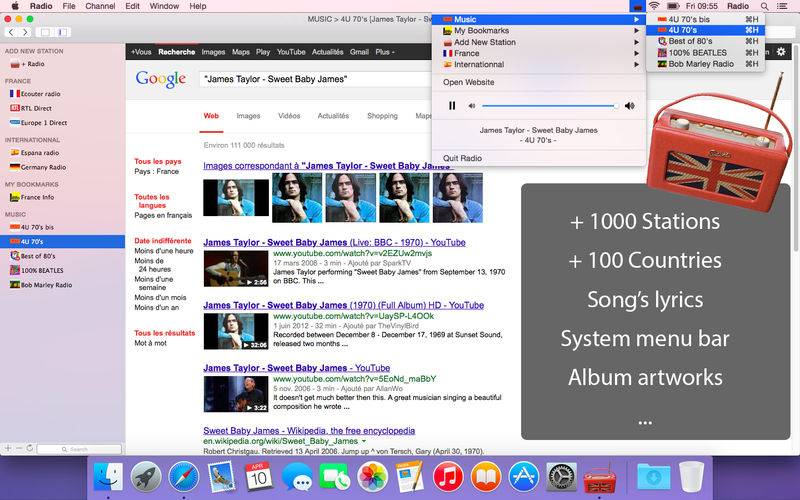Open YouTube in Google top bar
The image size is (800, 500).
click(291, 52)
